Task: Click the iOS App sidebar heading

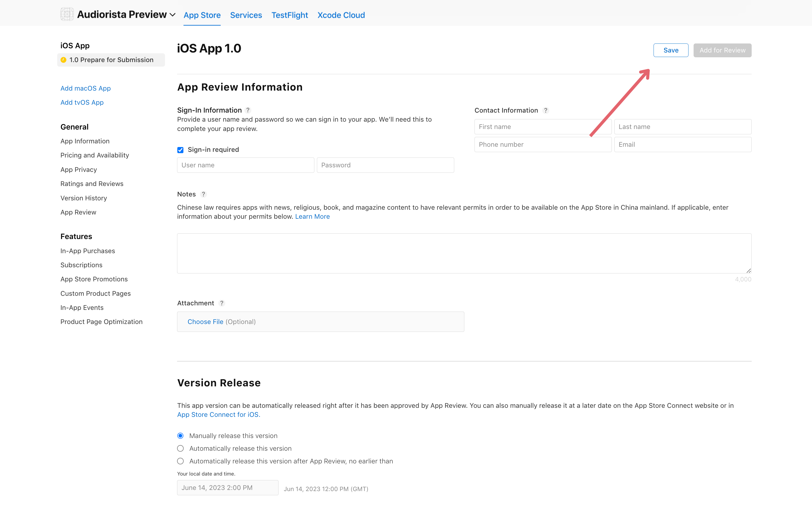Action: pyautogui.click(x=75, y=46)
